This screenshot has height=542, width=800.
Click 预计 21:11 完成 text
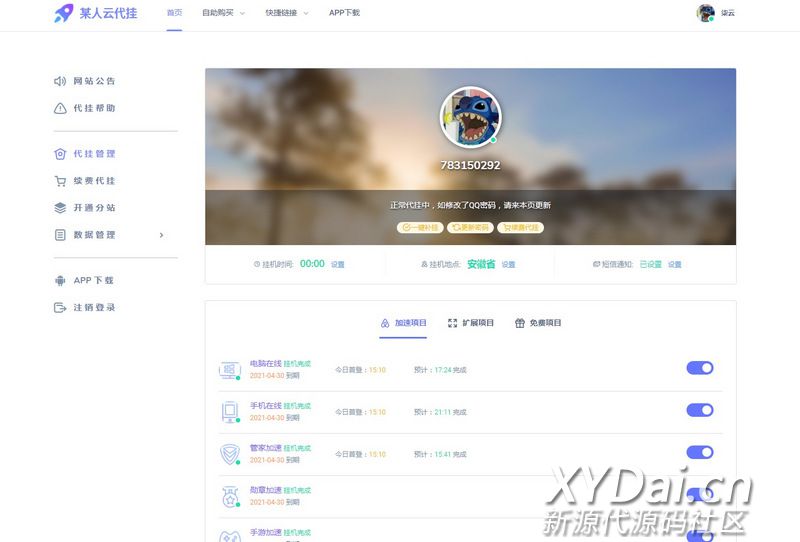point(440,412)
